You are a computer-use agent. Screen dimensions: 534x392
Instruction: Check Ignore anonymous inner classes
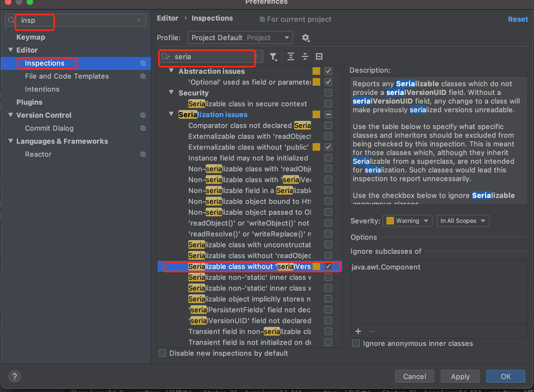point(356,343)
